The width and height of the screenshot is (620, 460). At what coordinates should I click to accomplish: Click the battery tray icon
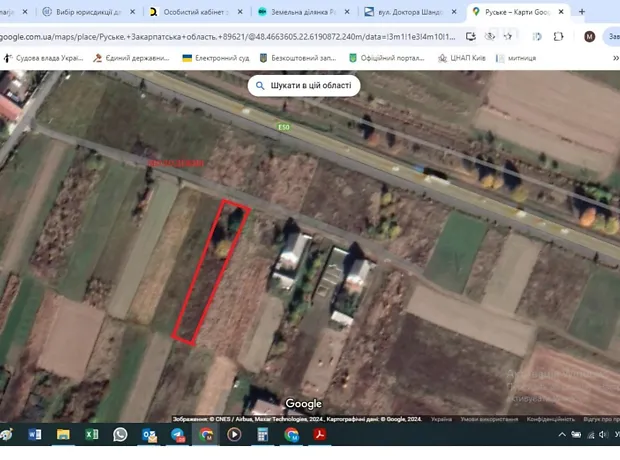pos(576,435)
